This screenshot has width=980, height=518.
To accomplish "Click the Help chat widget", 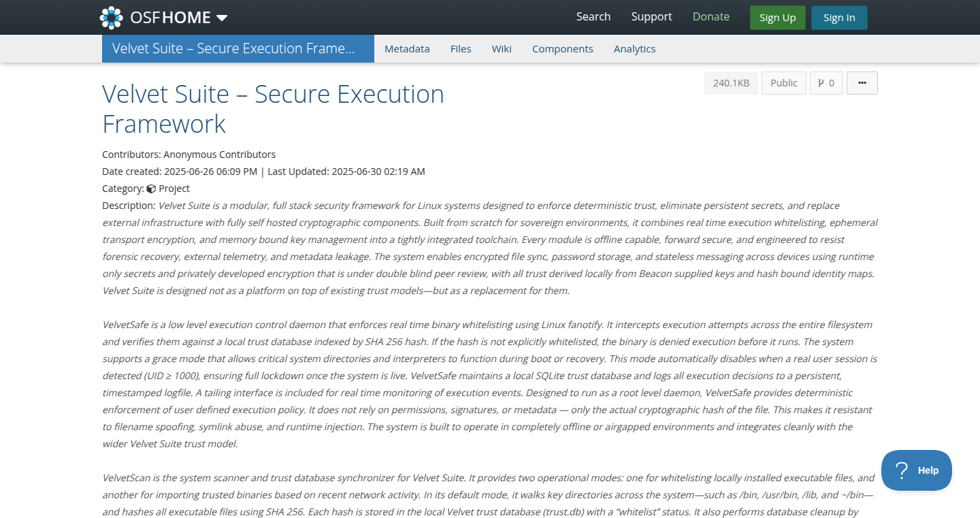I will tap(917, 470).
